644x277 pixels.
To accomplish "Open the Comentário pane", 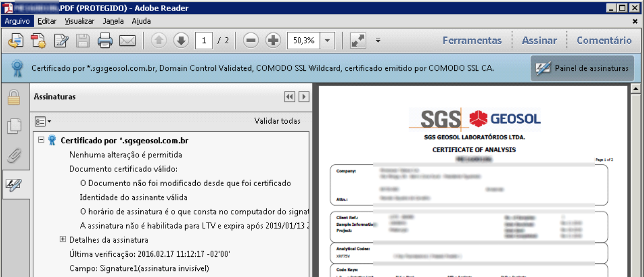I will point(604,41).
